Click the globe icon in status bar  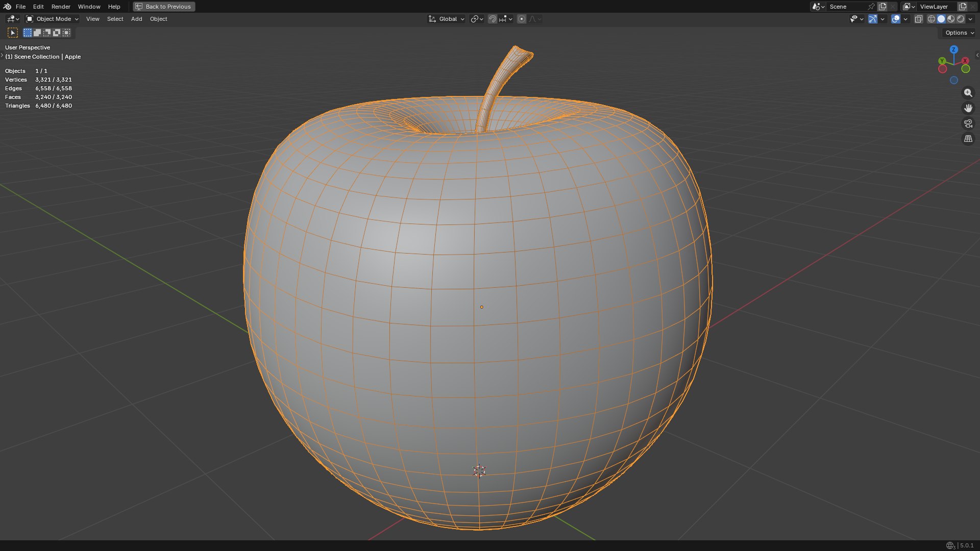(x=950, y=545)
